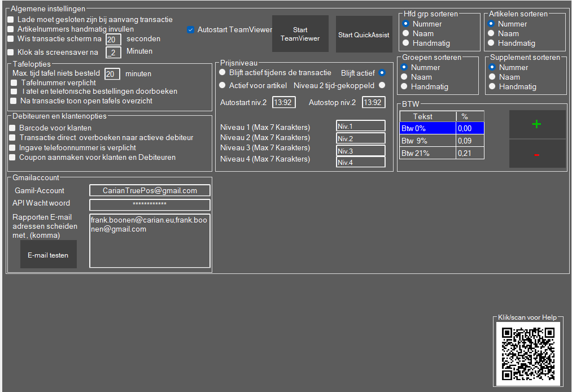572x392 pixels.
Task: Select Naam under Groepen sorteren
Action: click(x=404, y=77)
